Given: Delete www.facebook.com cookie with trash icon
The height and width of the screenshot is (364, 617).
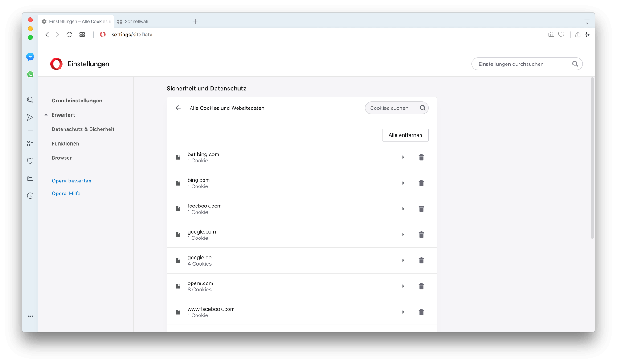Looking at the screenshot, I should coord(421,312).
